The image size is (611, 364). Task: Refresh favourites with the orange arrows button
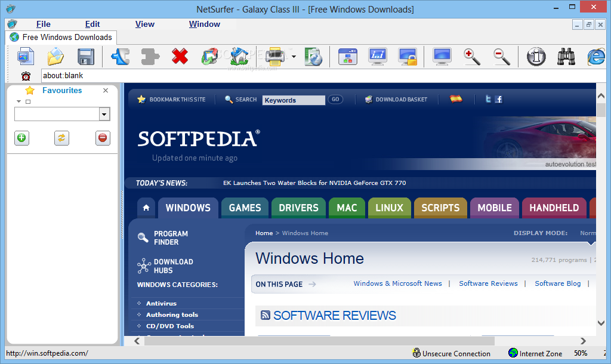tap(61, 138)
